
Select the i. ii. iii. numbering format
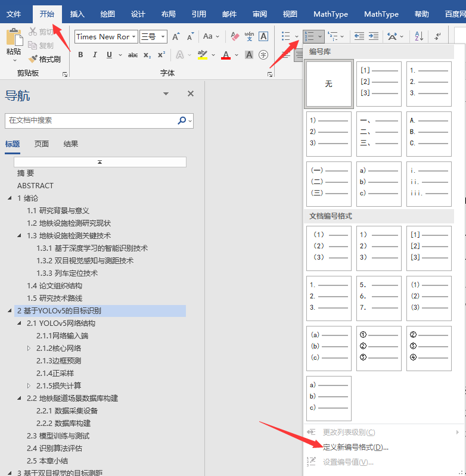[x=429, y=184]
